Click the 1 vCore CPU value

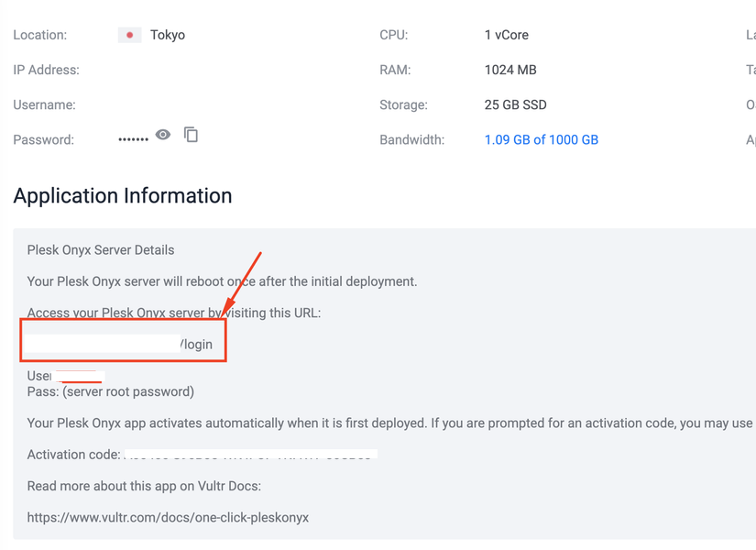[x=506, y=35]
